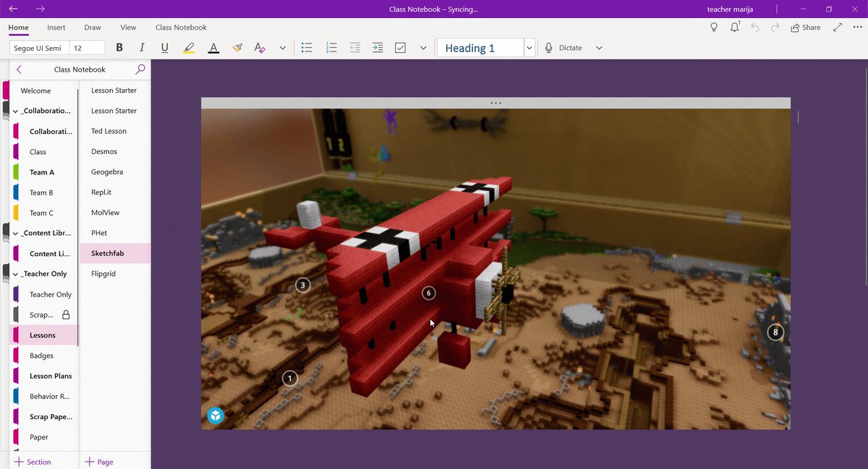Search the notebook with magnifier icon
Image resolution: width=868 pixels, height=469 pixels.
pyautogui.click(x=140, y=69)
